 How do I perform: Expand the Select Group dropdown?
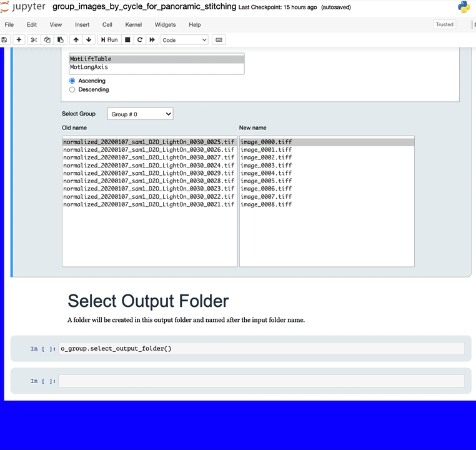tap(141, 114)
